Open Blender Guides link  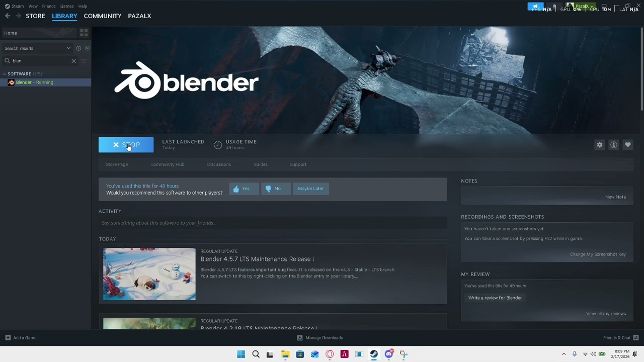coord(260,164)
